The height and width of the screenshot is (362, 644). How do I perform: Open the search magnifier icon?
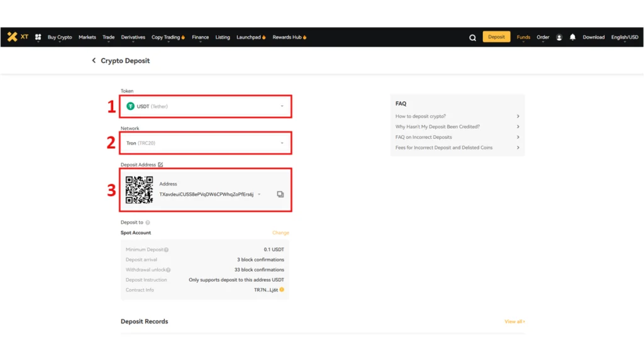pos(473,38)
